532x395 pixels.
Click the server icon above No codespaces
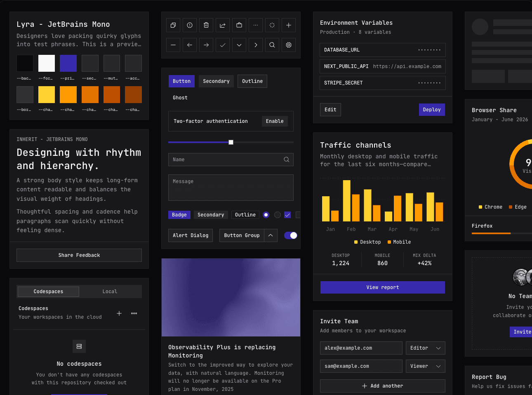pyautogui.click(x=79, y=346)
